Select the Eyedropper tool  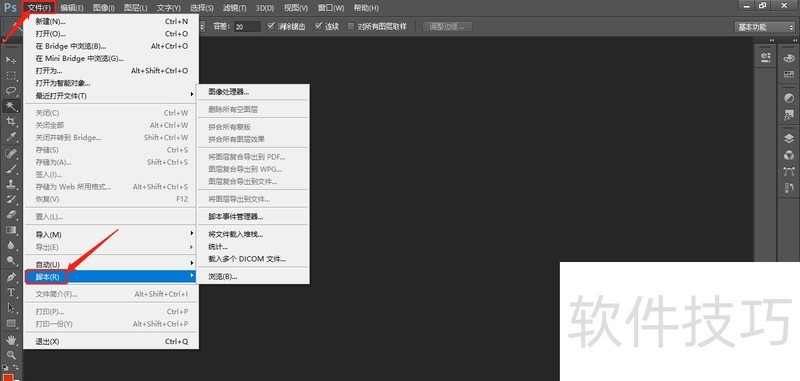[x=11, y=137]
